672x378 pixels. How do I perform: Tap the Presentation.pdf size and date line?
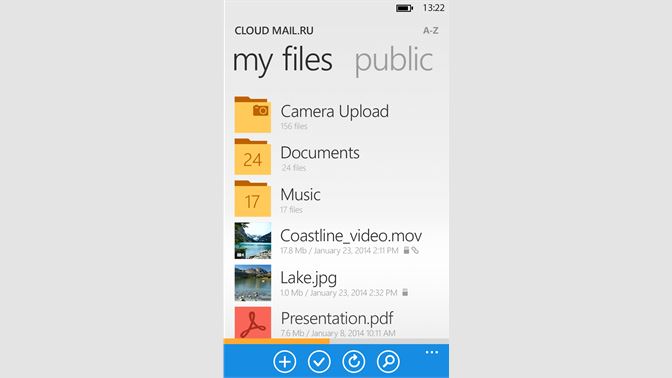coord(338,333)
